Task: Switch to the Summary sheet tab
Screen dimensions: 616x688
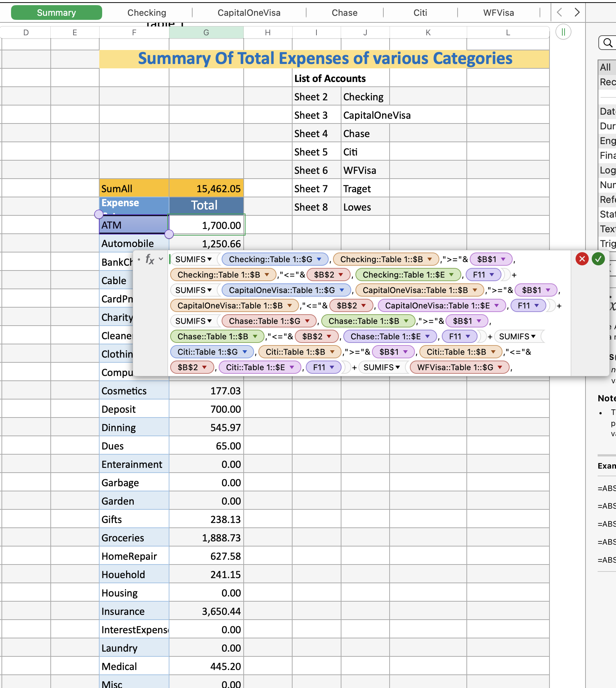Action: [x=57, y=12]
